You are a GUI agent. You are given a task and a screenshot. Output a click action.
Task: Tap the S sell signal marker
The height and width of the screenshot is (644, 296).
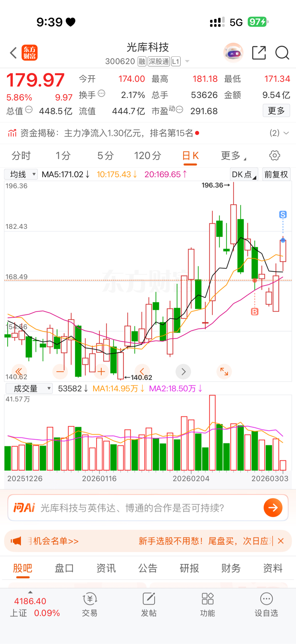click(x=283, y=215)
